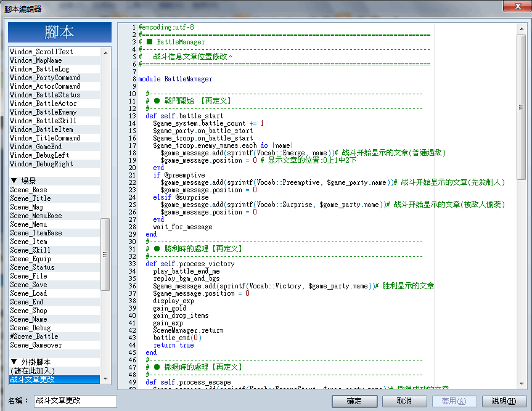
Task: Select the ▼ 場景 section header
Action: (54, 181)
